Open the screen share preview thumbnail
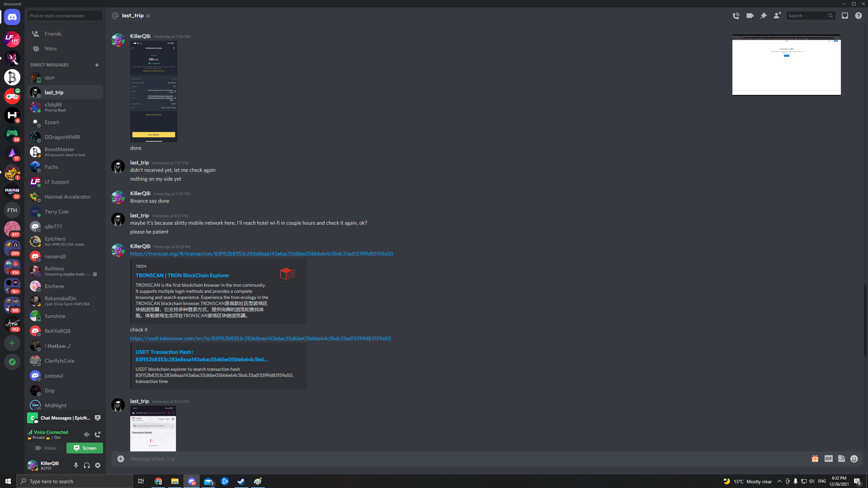The width and height of the screenshot is (868, 488). tap(787, 65)
